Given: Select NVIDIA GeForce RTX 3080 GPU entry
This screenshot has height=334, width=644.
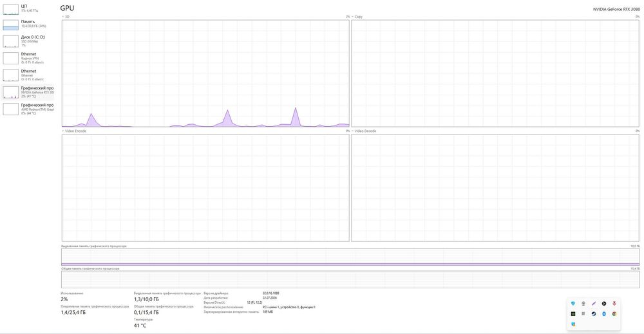Looking at the screenshot, I should pyautogui.click(x=28, y=92).
